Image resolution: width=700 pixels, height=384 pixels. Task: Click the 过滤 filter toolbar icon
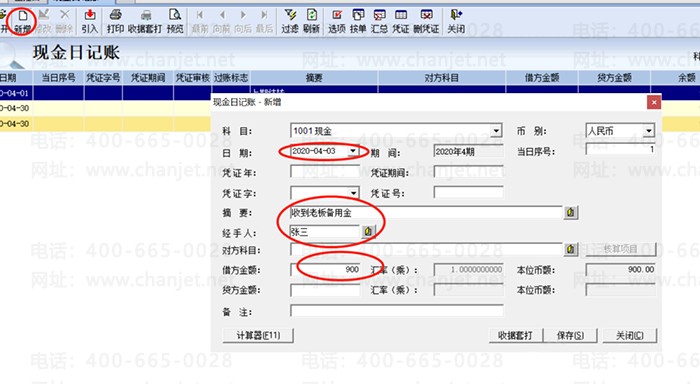pos(290,21)
